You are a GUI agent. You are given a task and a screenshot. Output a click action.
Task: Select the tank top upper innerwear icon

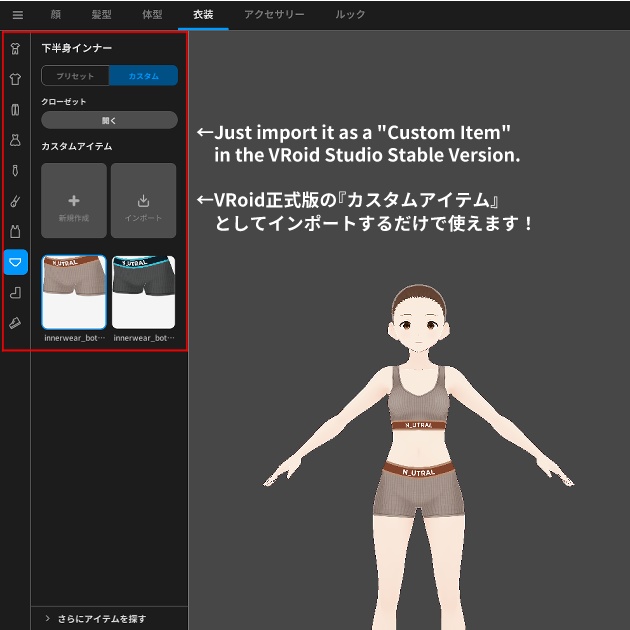(16, 232)
